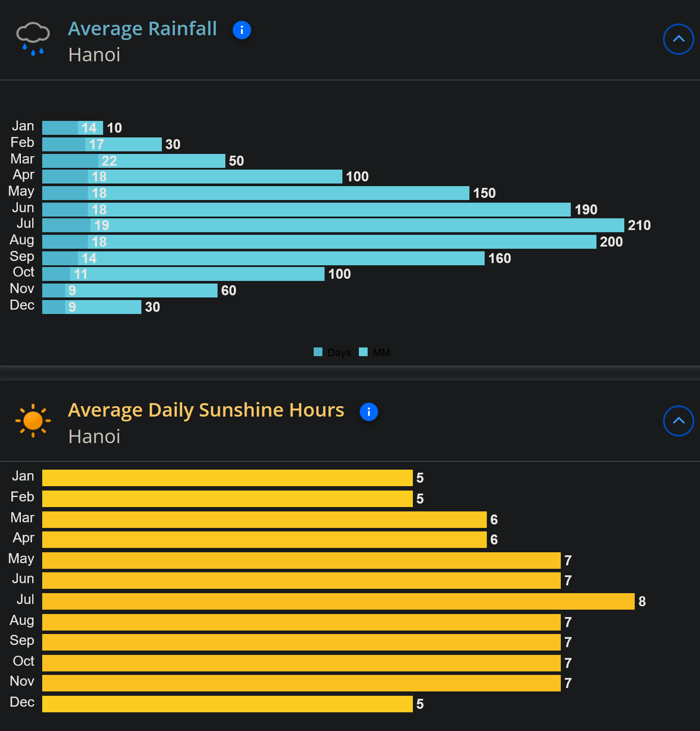Click the orange sun icon
Viewport: 700px width, 731px height.
click(x=33, y=421)
